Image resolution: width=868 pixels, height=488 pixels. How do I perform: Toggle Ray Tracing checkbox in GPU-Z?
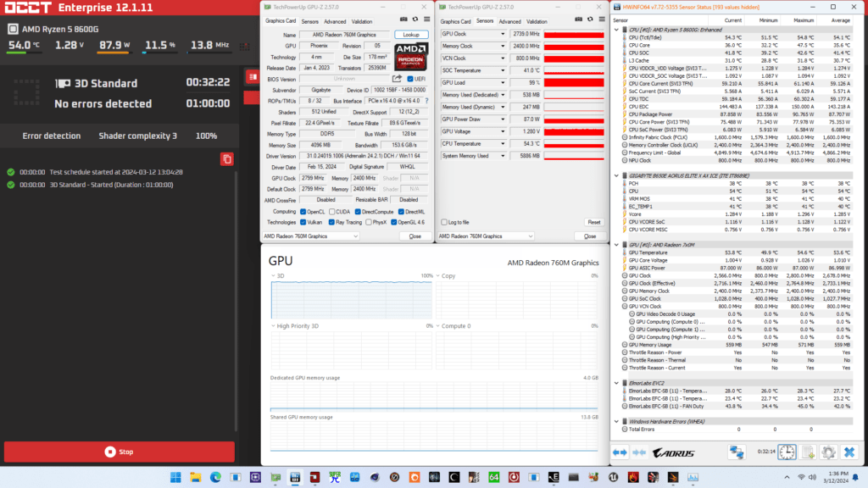[331, 223]
